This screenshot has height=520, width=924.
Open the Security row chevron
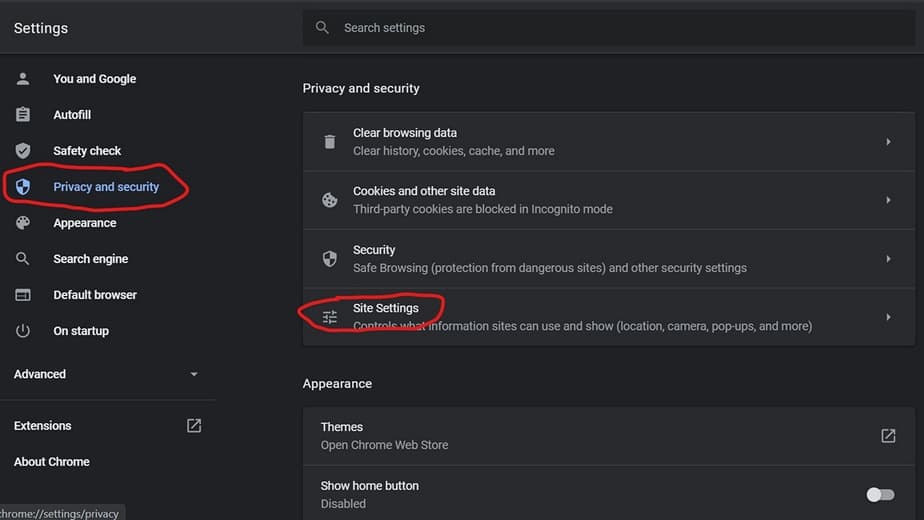click(888, 259)
